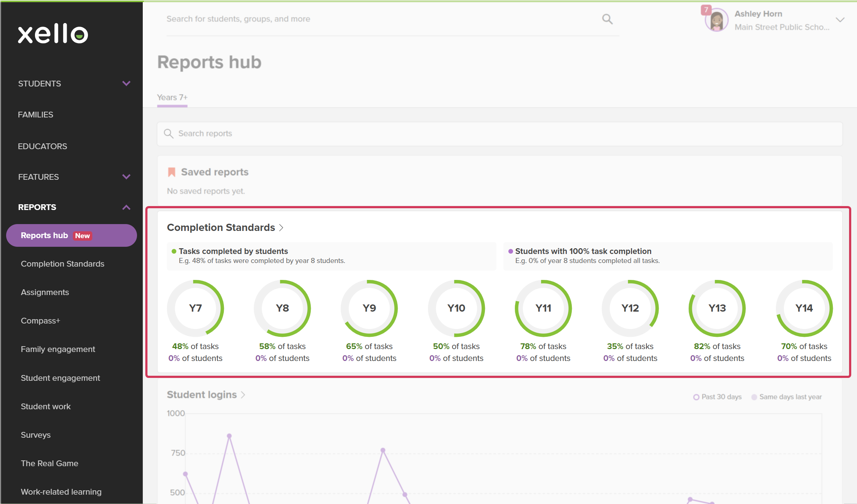Expand the STUDENTS menu chevron
Image resolution: width=857 pixels, height=504 pixels.
[x=126, y=84]
